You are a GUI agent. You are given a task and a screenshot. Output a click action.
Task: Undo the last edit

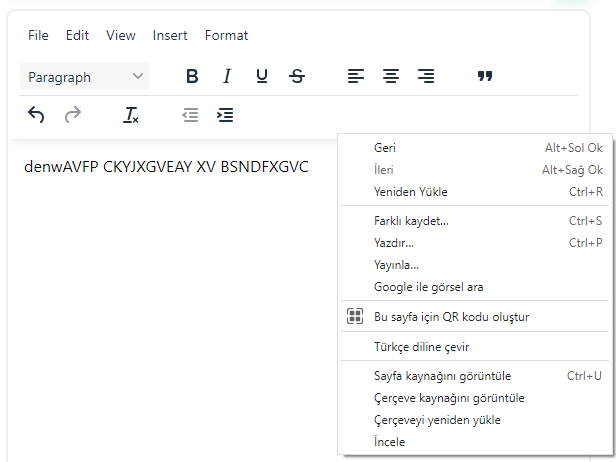coord(36,115)
